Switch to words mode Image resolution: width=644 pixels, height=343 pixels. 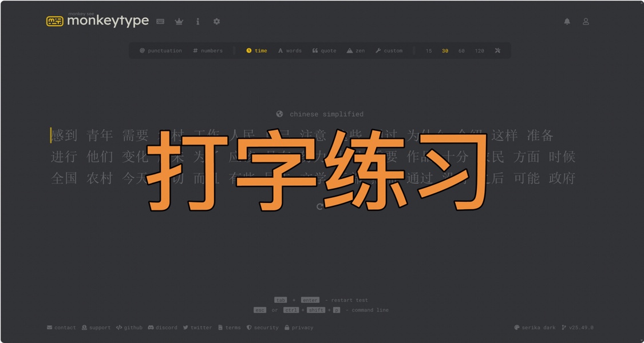290,50
